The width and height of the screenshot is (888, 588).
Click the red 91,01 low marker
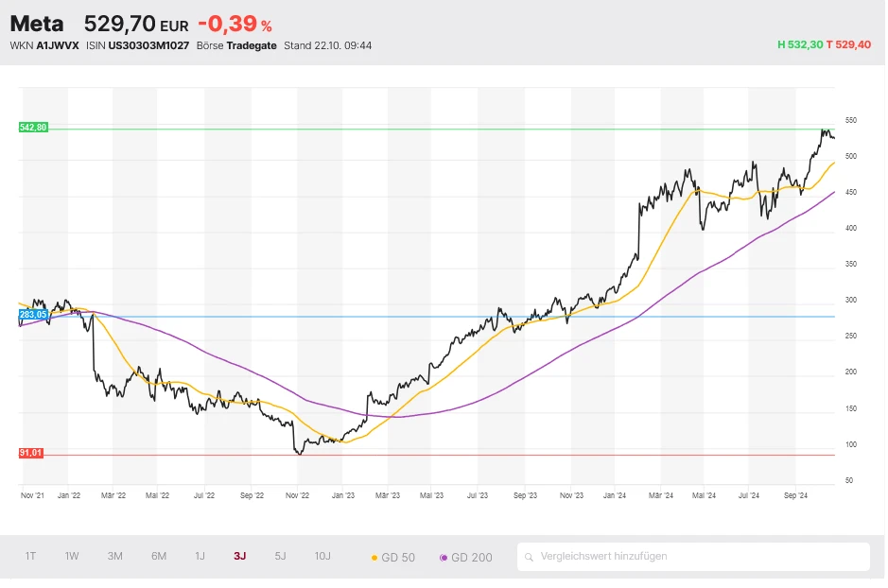point(31,454)
